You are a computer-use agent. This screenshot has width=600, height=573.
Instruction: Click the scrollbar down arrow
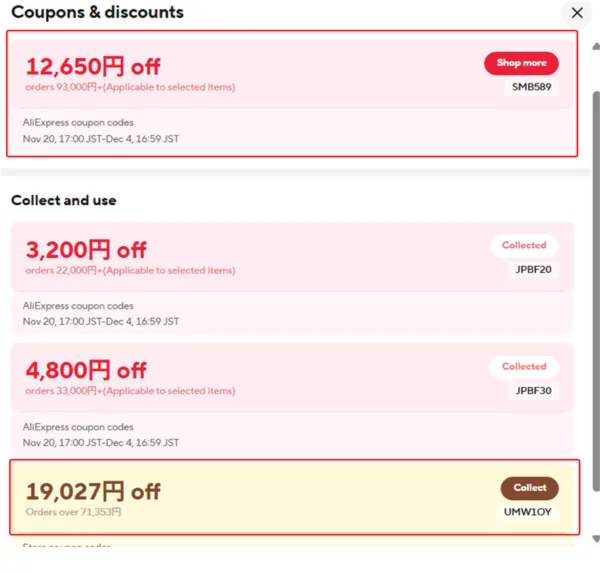[x=594, y=537]
